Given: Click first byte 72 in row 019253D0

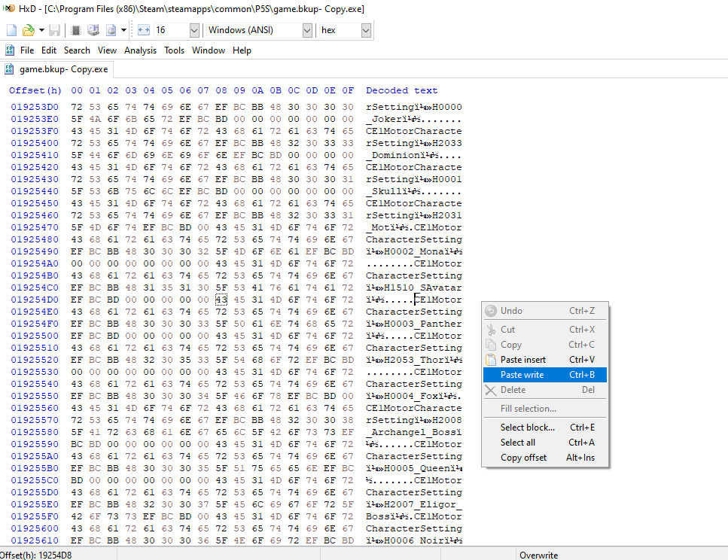Looking at the screenshot, I should (x=77, y=108).
